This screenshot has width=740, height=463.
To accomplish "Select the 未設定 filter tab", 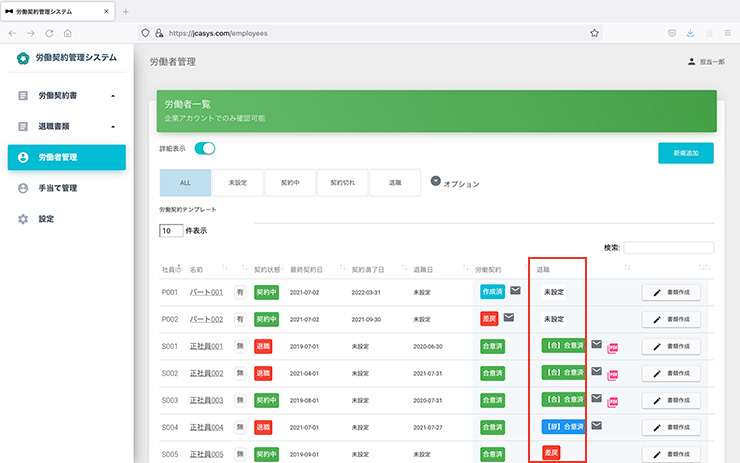I will pyautogui.click(x=238, y=183).
